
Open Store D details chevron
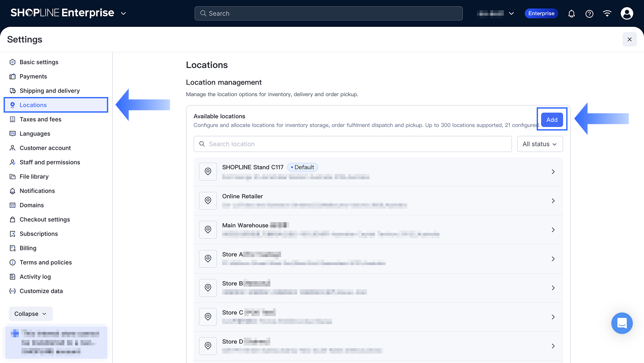click(553, 346)
